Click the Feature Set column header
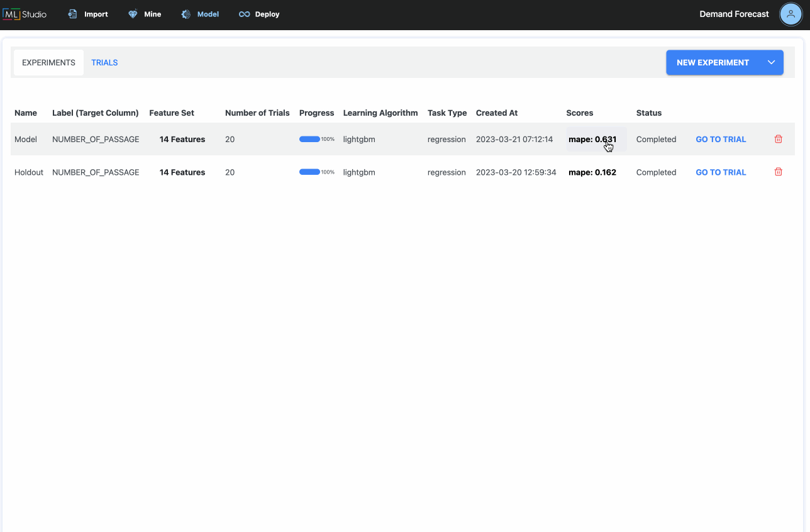The width and height of the screenshot is (810, 532). click(x=172, y=113)
